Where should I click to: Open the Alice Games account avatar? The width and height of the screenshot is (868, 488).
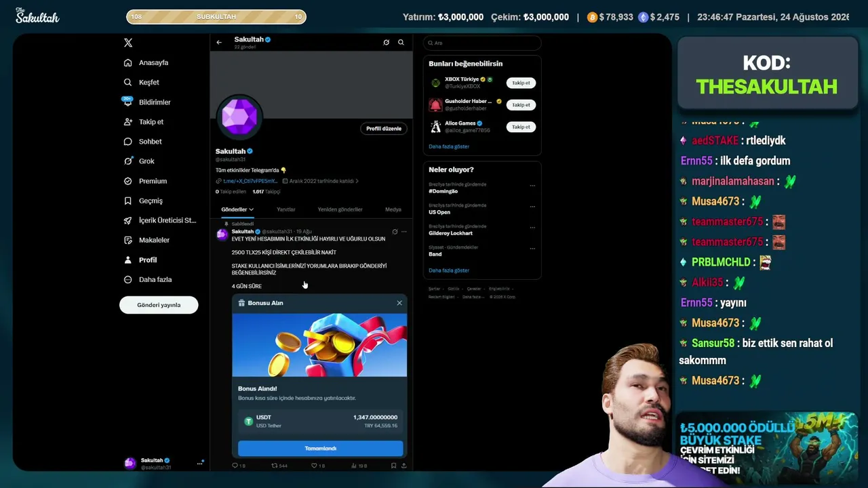click(435, 127)
